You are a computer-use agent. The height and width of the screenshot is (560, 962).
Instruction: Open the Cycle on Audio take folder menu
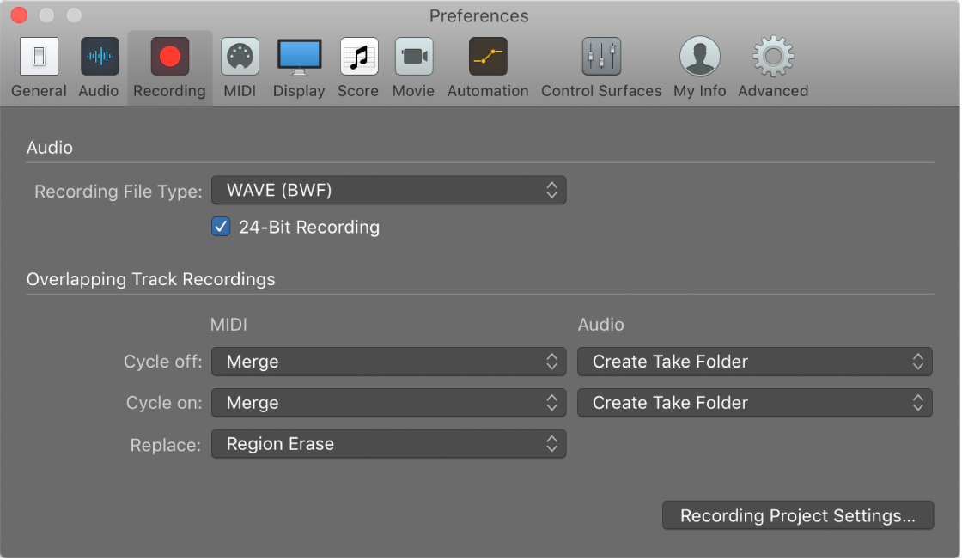(755, 403)
